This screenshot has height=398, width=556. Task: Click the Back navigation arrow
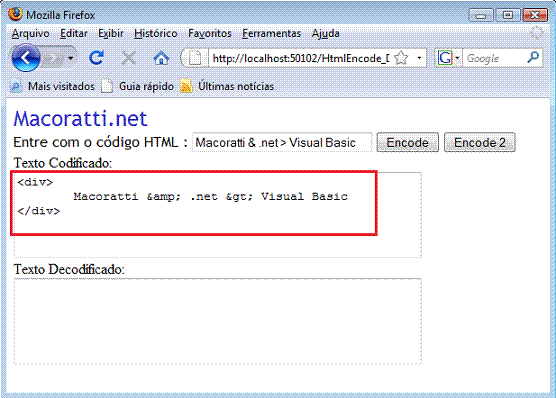pyautogui.click(x=26, y=58)
